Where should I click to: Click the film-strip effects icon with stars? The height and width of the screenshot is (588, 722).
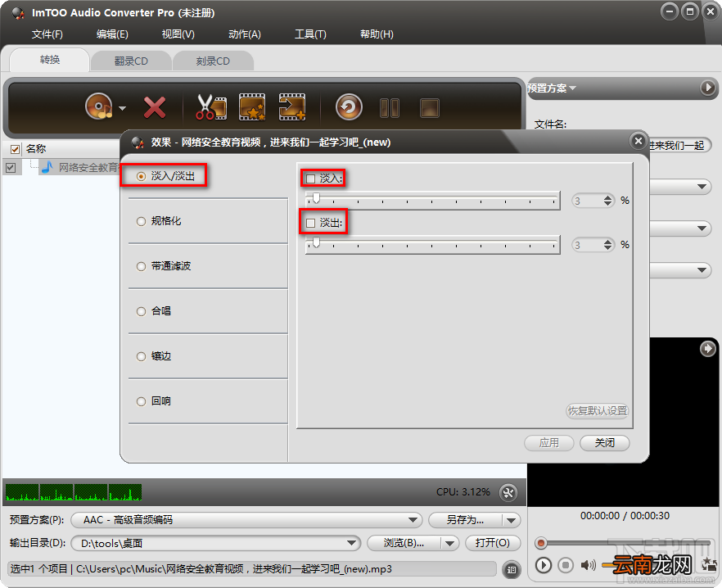click(x=252, y=107)
